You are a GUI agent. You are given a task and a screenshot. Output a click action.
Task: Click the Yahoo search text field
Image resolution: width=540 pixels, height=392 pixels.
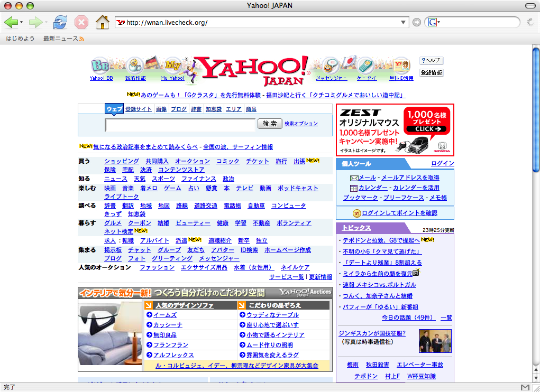180,125
